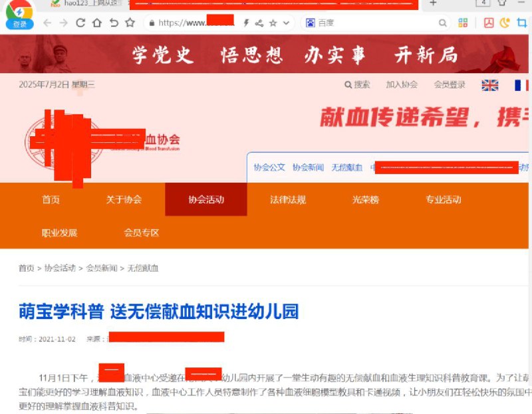Open the 协会活动 navigation menu

(x=206, y=199)
